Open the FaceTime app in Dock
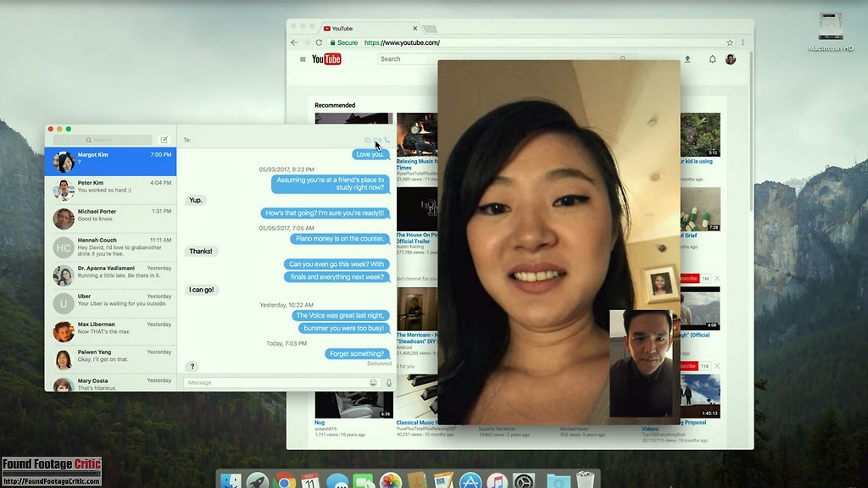The width and height of the screenshot is (868, 488). tap(364, 481)
